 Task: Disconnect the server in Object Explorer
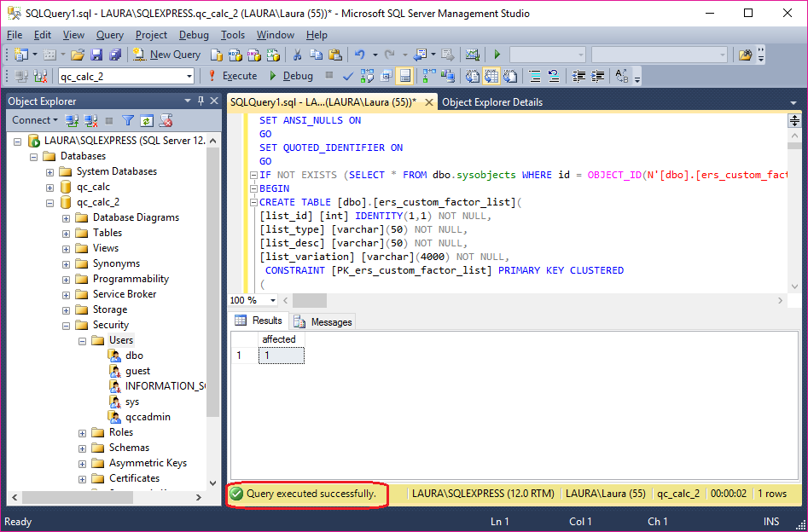point(91,120)
